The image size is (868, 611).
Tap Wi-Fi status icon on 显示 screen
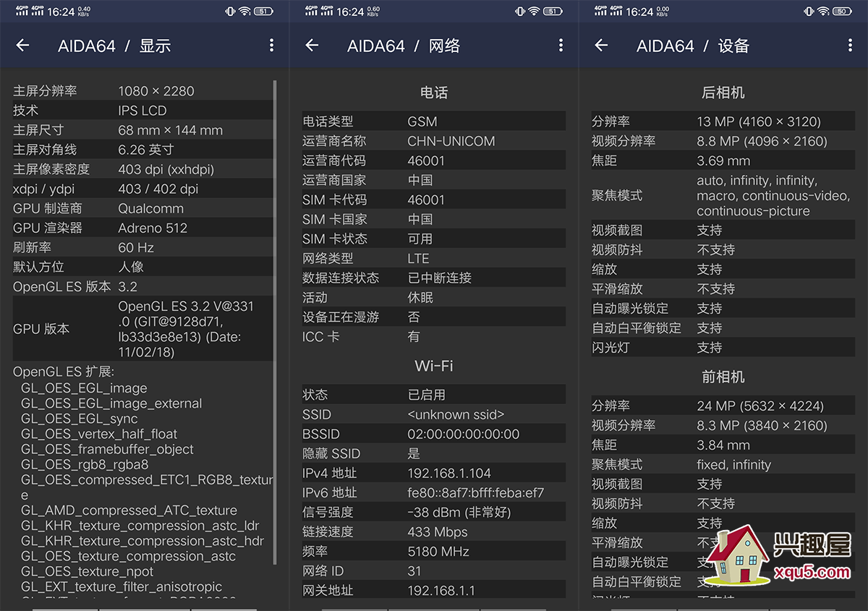pos(244,12)
